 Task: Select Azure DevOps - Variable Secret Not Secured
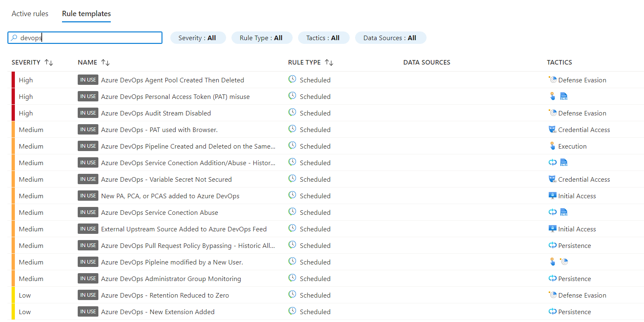coord(166,179)
